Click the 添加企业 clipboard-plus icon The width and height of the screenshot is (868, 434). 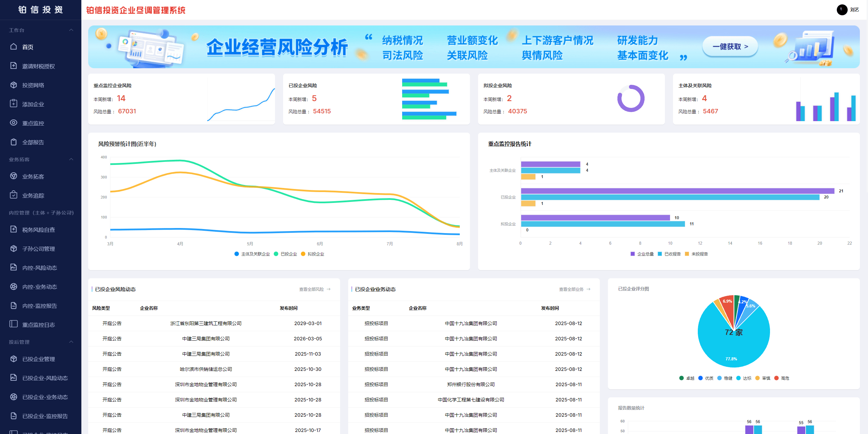tap(14, 103)
